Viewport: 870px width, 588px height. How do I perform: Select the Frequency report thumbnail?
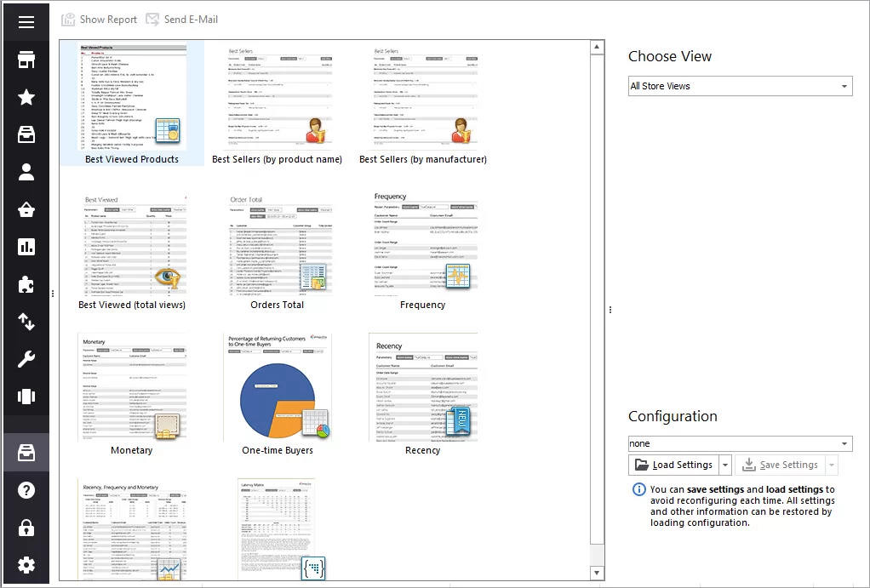click(423, 251)
